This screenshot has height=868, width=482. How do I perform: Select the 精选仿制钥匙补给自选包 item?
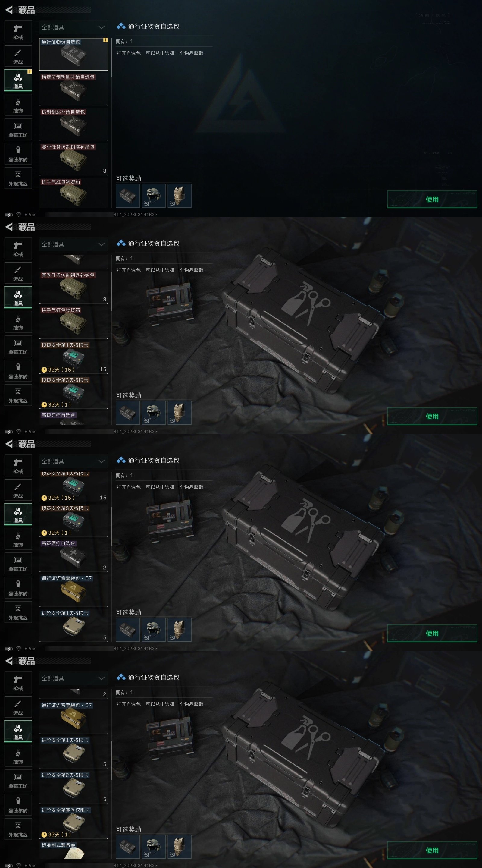74,89
